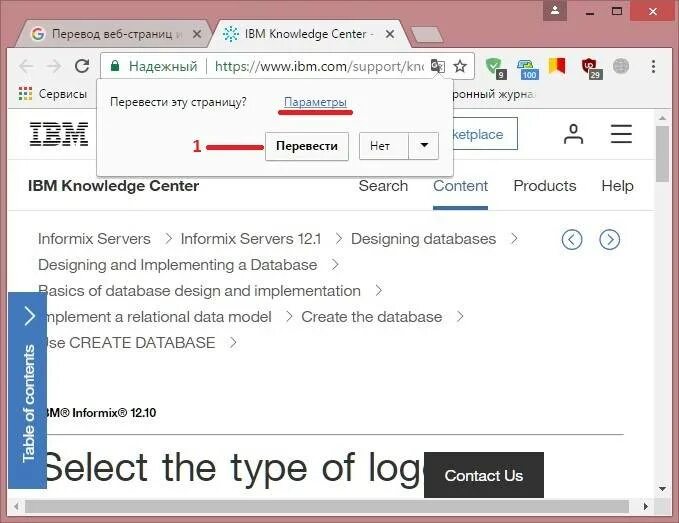Viewport: 679px width, 523px height.
Task: Click the IBM Knowledge Center title
Action: click(x=113, y=186)
